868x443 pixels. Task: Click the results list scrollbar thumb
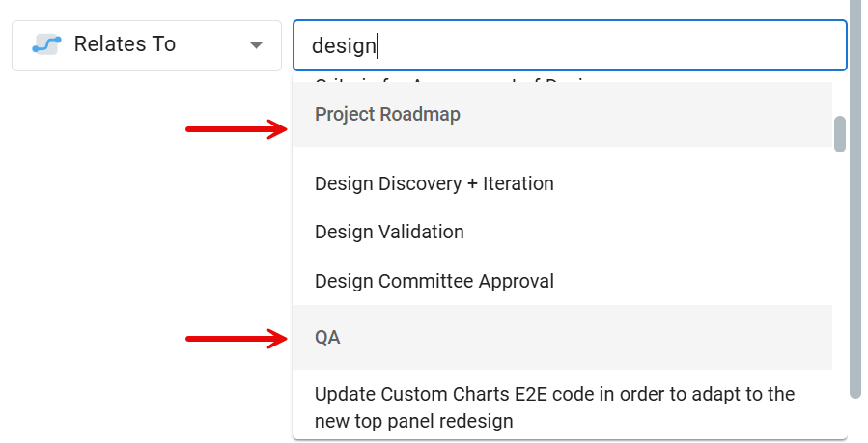pos(840,134)
